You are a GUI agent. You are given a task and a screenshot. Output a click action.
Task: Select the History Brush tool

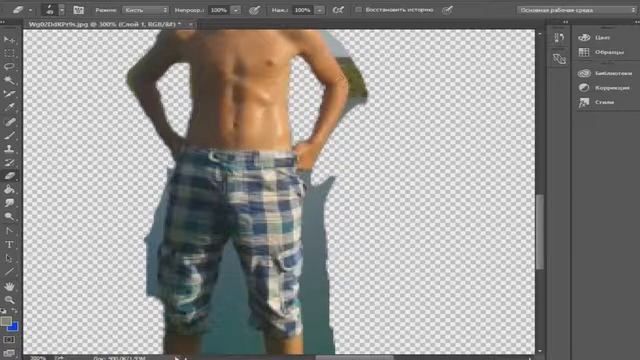tap(9, 162)
